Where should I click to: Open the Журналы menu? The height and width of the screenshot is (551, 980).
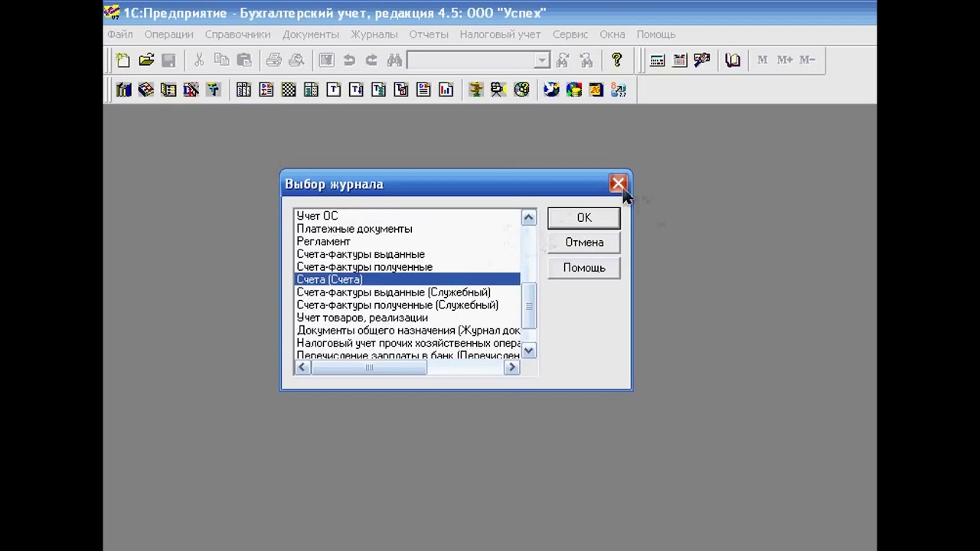[x=374, y=34]
